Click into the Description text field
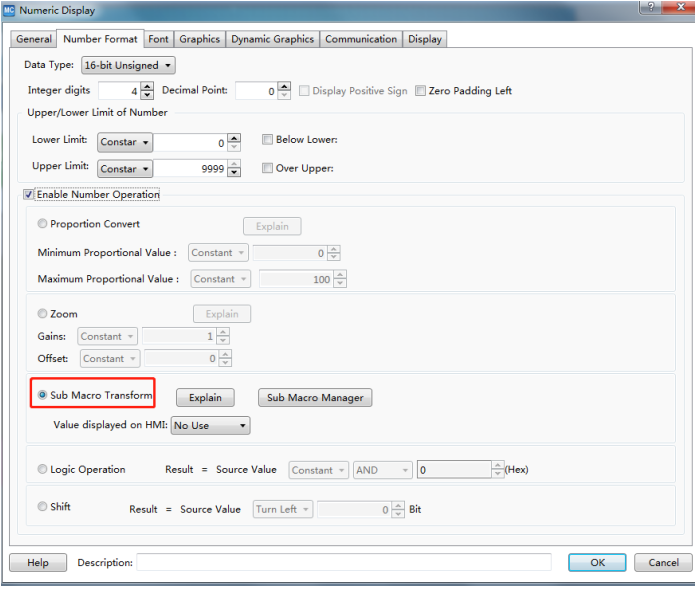Viewport: 699px width, 589px height. tap(343, 562)
